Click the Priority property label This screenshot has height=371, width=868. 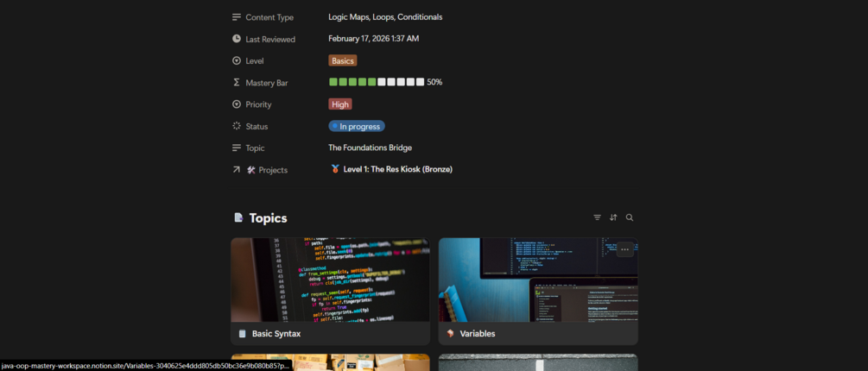[x=258, y=104]
